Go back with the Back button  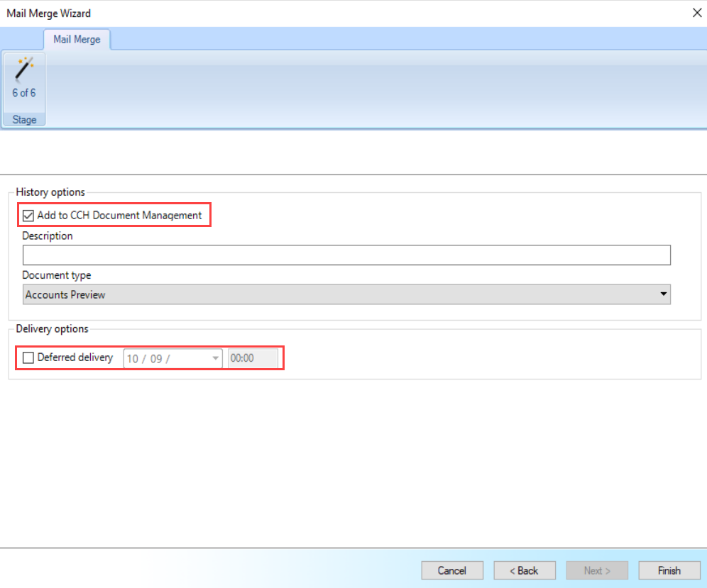click(525, 570)
